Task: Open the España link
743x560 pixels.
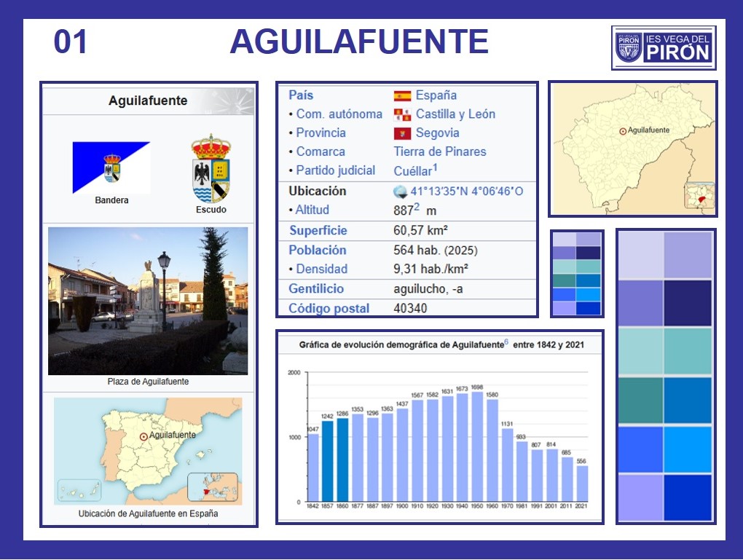Action: (x=436, y=95)
